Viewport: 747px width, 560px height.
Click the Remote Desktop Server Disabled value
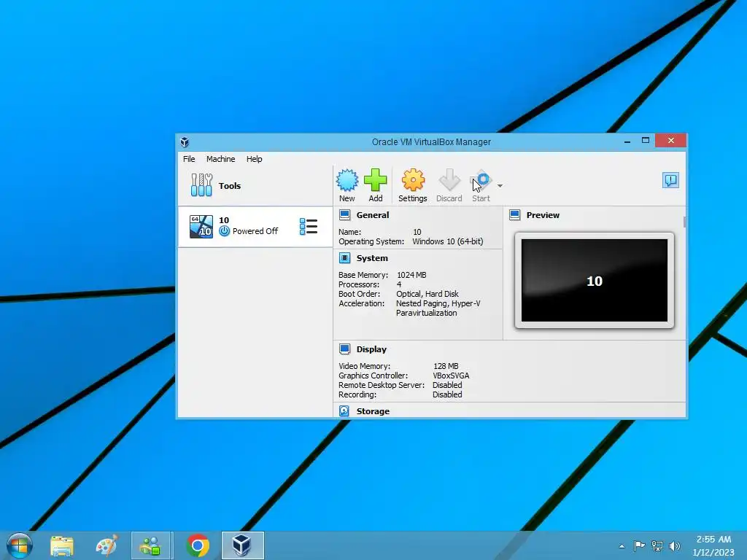[x=447, y=385]
